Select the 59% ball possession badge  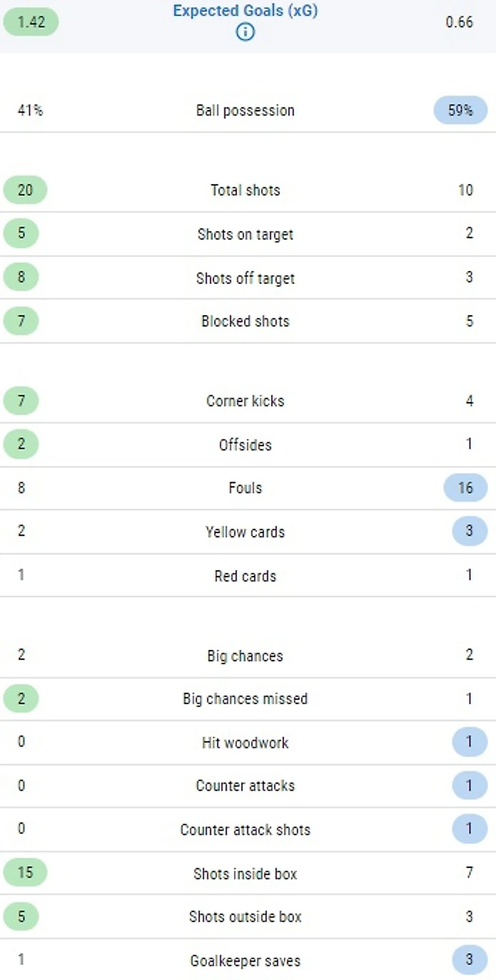tap(460, 110)
